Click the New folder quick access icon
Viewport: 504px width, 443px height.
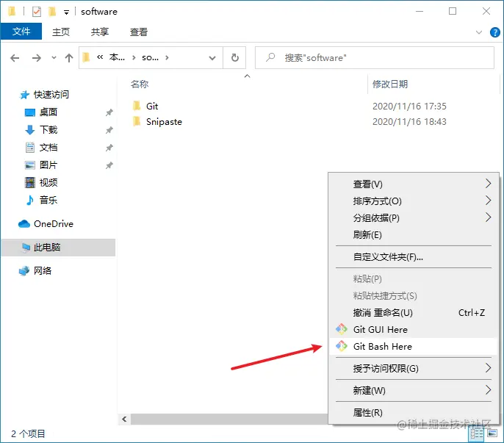click(52, 12)
